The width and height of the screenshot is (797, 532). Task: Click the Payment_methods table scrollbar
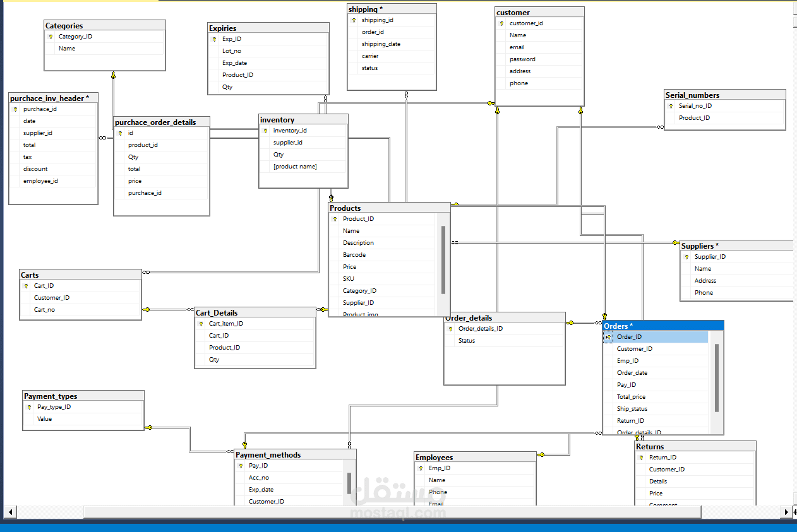click(349, 483)
